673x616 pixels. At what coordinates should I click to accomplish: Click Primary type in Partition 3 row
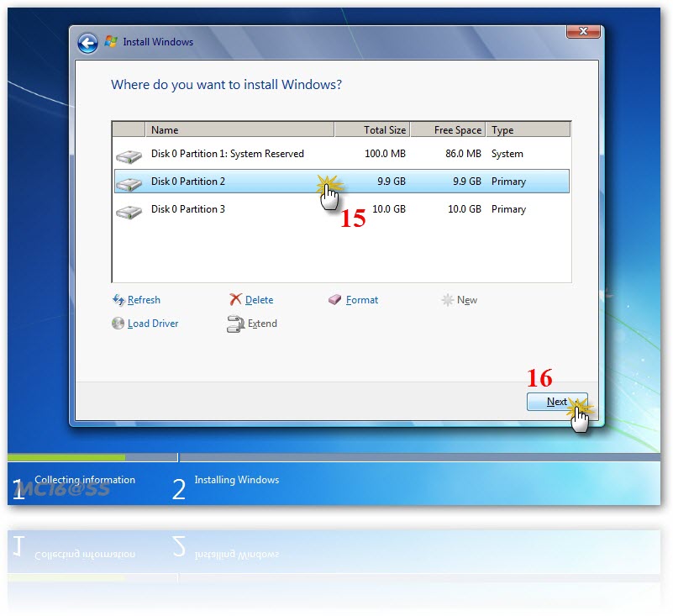click(508, 209)
